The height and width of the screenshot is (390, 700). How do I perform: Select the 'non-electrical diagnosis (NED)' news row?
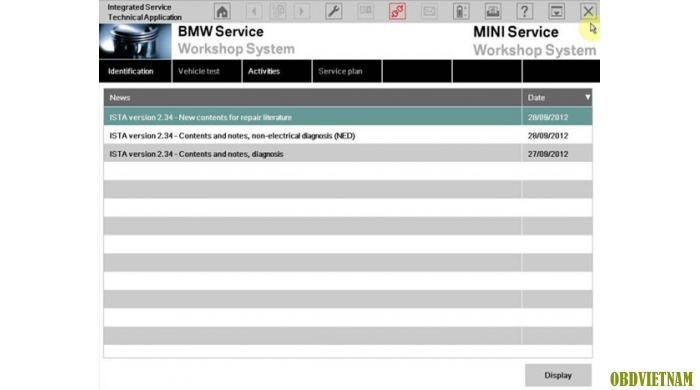[348, 135]
